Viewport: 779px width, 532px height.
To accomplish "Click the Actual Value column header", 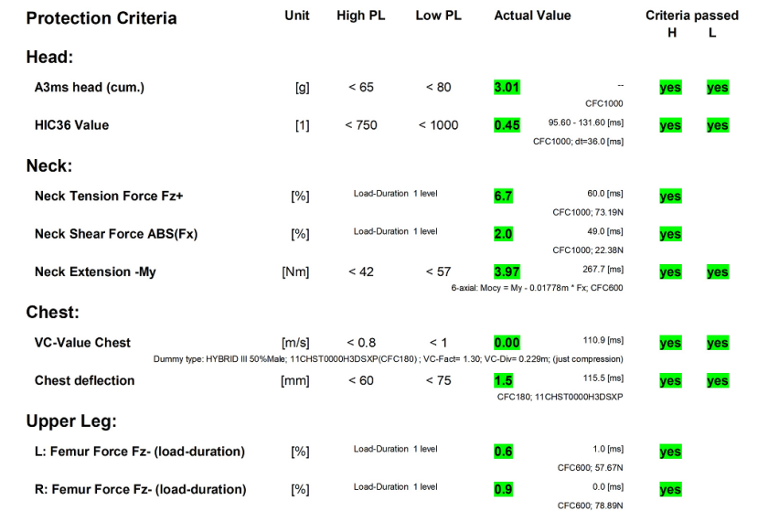I will pos(532,16).
